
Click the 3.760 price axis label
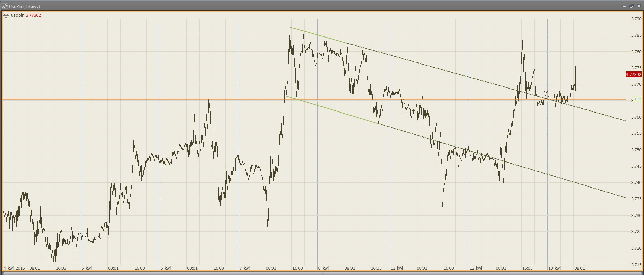coord(636,117)
